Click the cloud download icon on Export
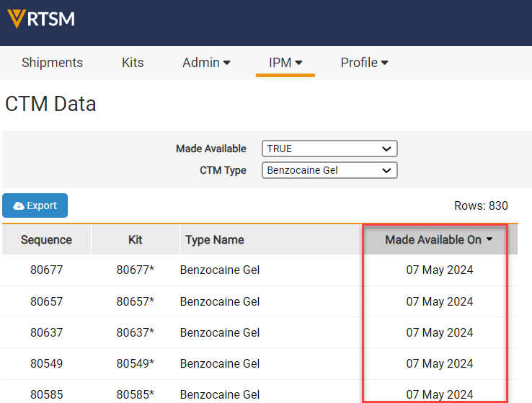 [x=19, y=206]
